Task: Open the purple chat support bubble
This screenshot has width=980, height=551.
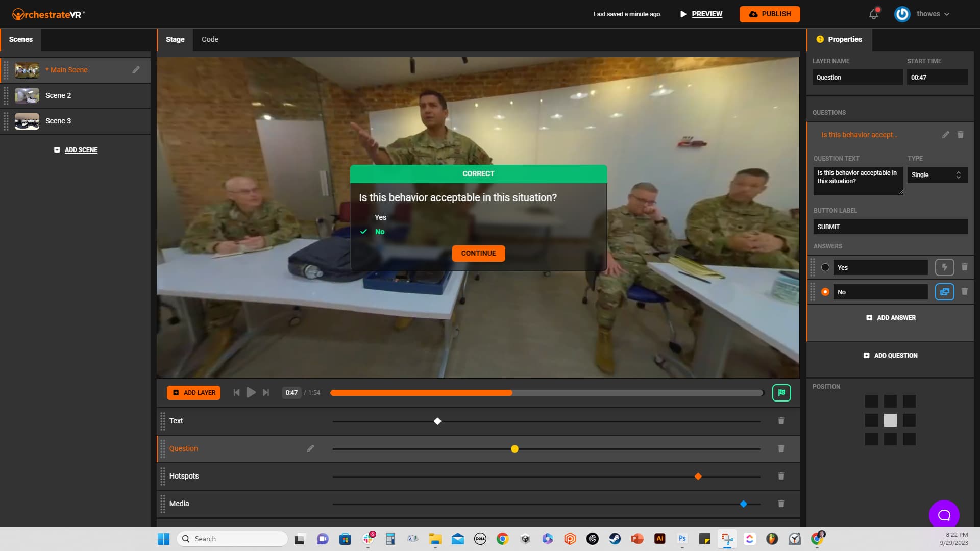Action: [944, 515]
